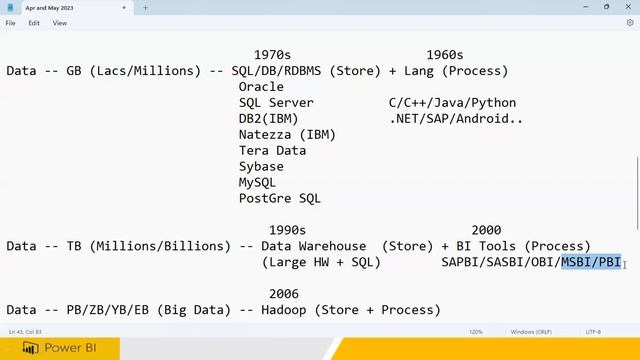The width and height of the screenshot is (640, 360).
Task: Click the 'Oracle' text line
Action: (x=261, y=87)
